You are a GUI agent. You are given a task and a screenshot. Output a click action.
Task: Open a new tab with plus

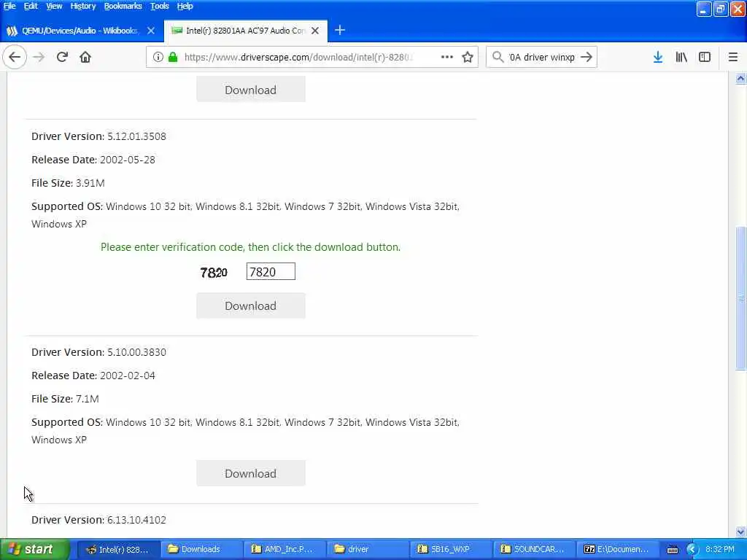(x=340, y=31)
